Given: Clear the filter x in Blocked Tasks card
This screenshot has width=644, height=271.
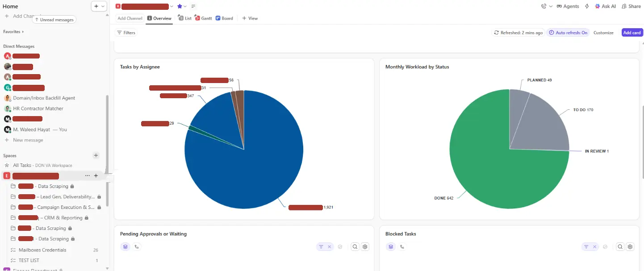Looking at the screenshot, I should point(595,246).
